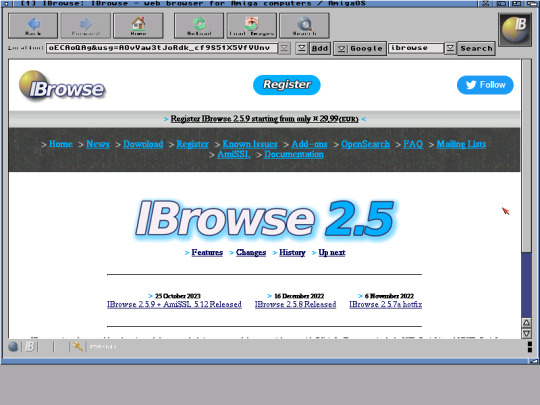Image resolution: width=540 pixels, height=405 pixels.
Task: Click the IBrowse logo in page header
Action: [62, 85]
